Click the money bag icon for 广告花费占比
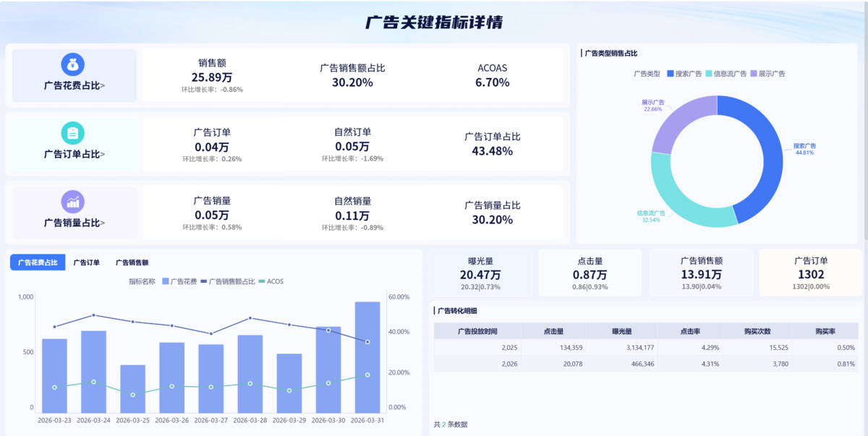This screenshot has height=436, width=868. click(73, 64)
